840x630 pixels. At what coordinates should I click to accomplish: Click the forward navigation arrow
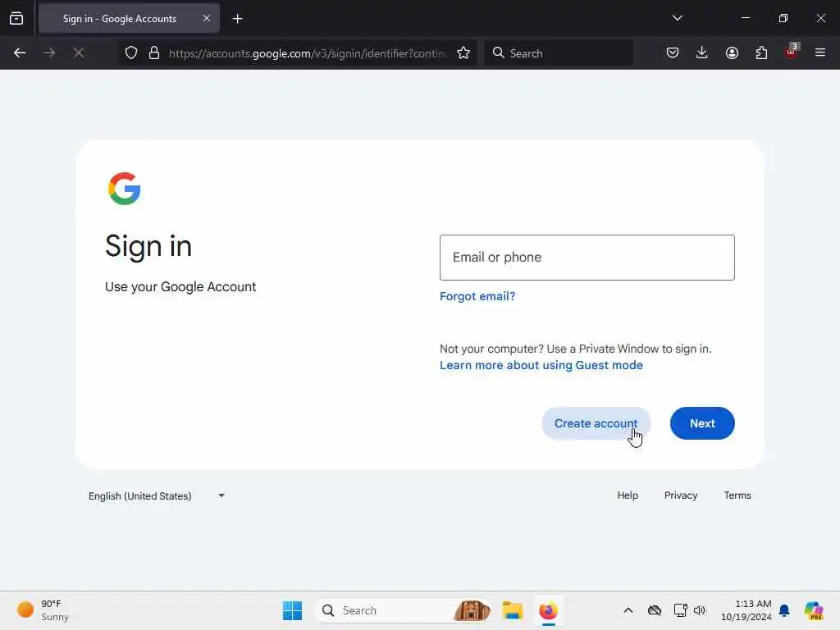pyautogui.click(x=49, y=53)
